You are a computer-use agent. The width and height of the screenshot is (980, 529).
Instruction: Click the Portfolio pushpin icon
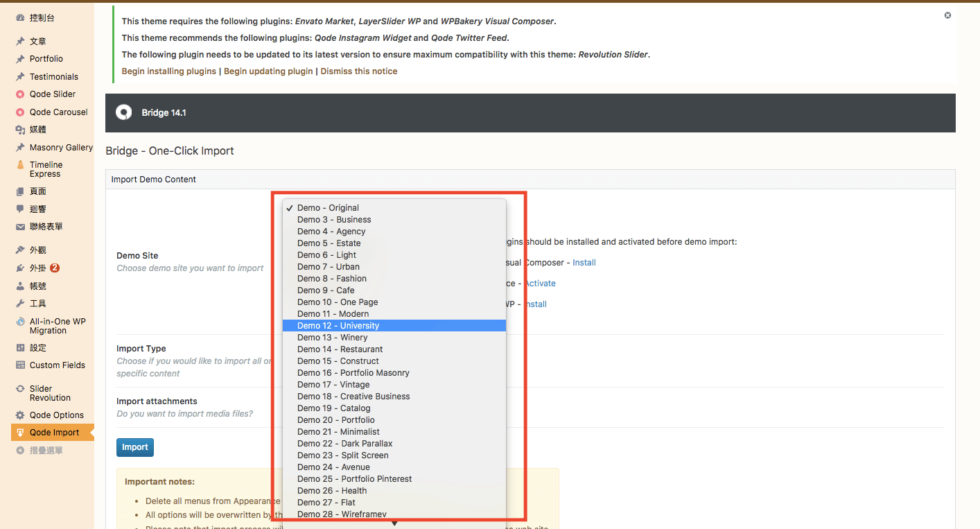[20, 59]
